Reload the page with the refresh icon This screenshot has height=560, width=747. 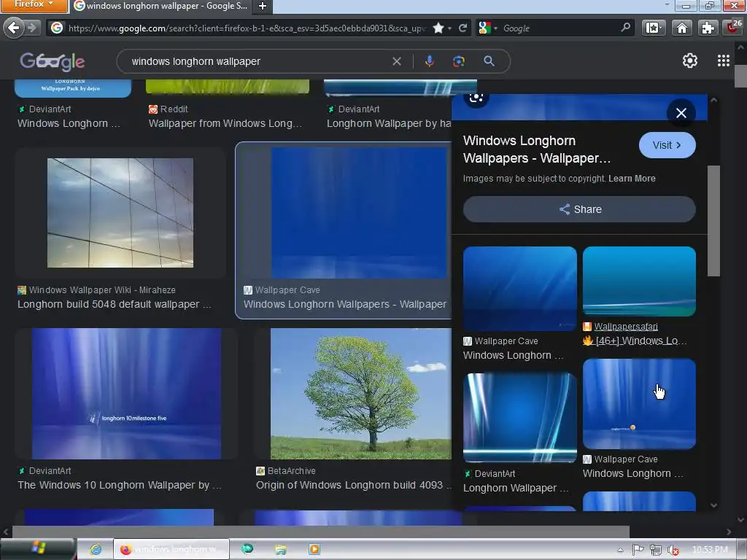pos(462,28)
